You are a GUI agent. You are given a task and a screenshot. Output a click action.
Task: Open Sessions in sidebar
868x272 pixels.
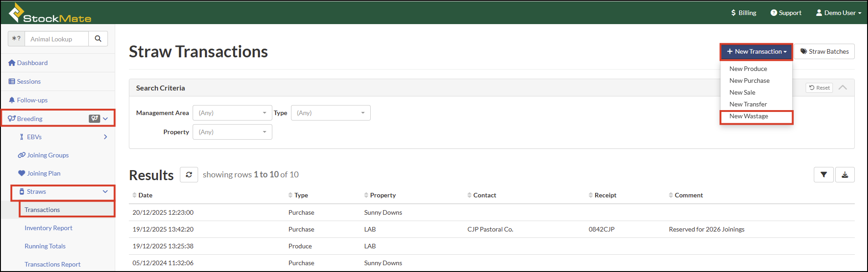pos(25,81)
